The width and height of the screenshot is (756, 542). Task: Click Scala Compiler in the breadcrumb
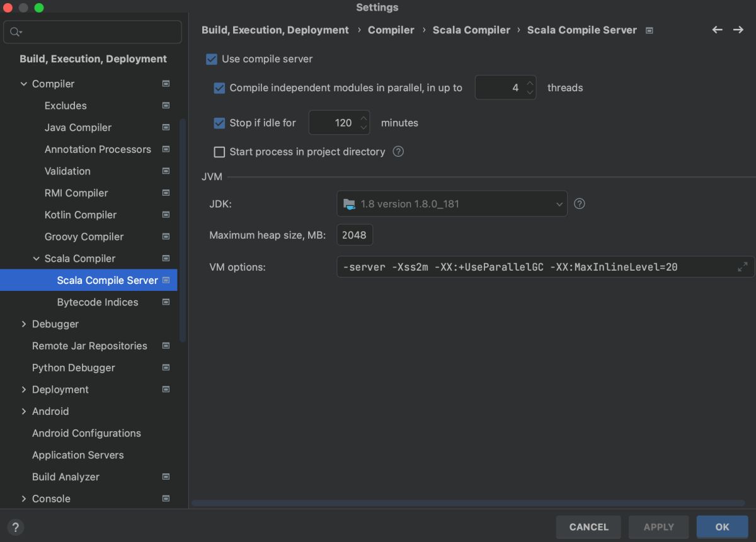coord(471,30)
